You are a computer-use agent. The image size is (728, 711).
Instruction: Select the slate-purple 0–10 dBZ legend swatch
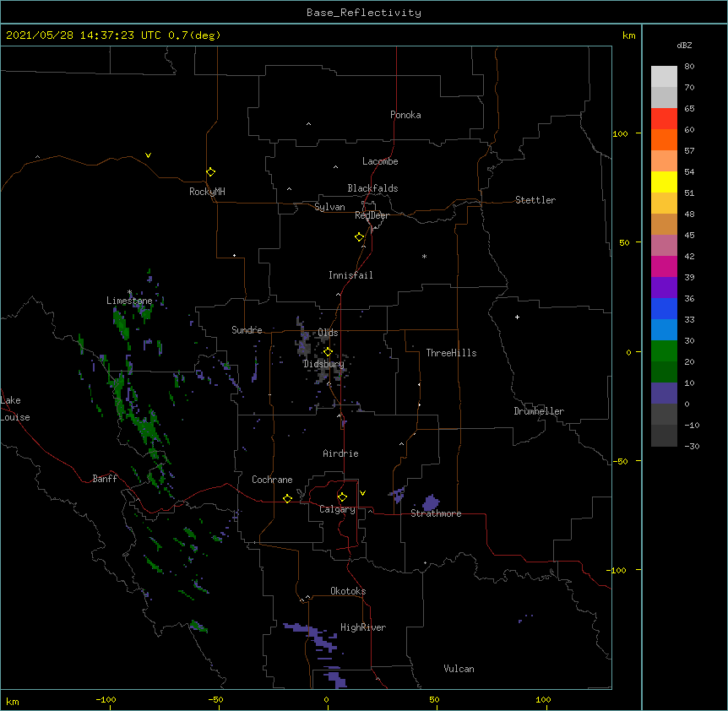click(x=664, y=393)
